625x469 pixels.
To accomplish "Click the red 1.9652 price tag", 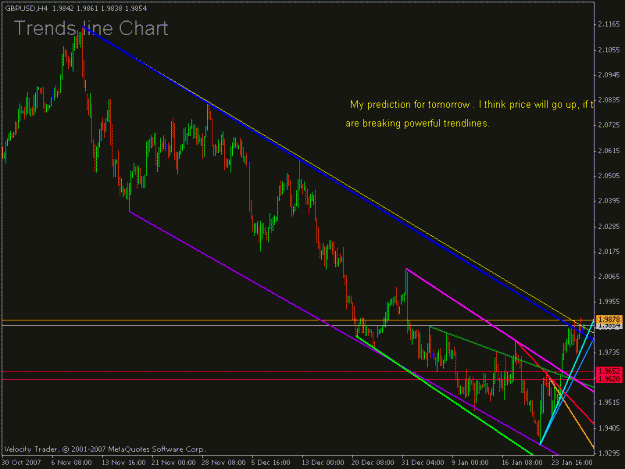I will click(610, 371).
